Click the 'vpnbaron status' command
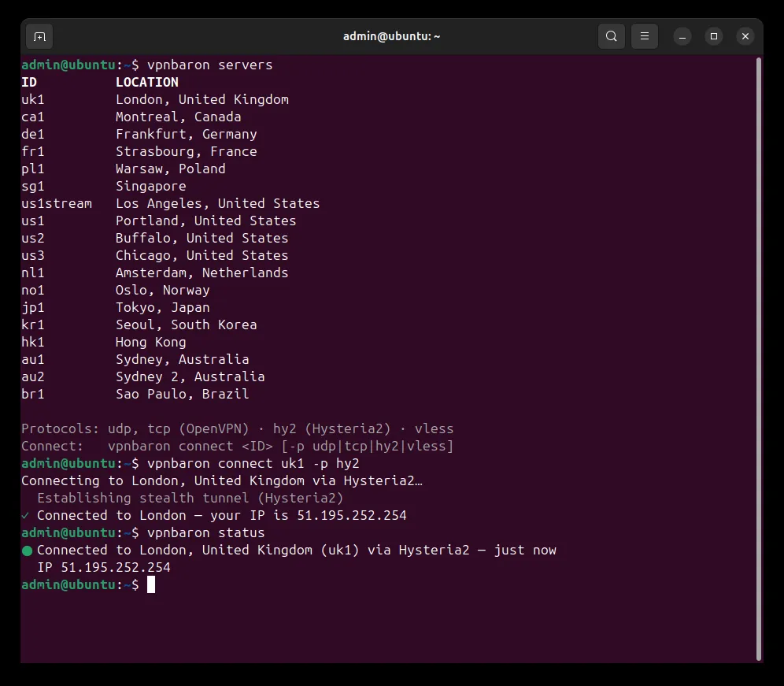The image size is (784, 686). click(x=206, y=533)
